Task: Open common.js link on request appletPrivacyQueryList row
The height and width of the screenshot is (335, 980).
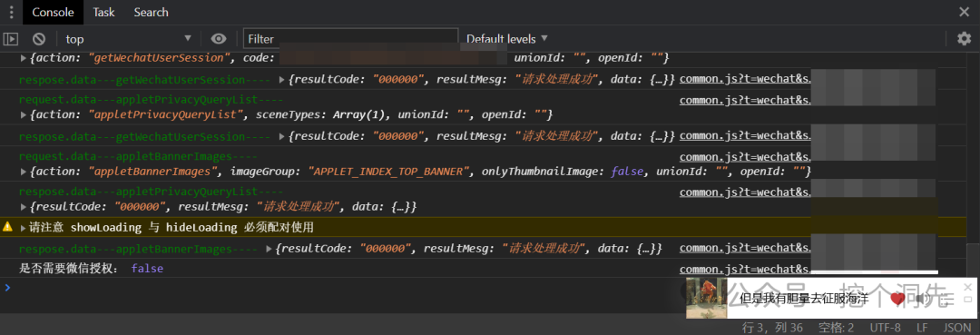Action: point(745,99)
